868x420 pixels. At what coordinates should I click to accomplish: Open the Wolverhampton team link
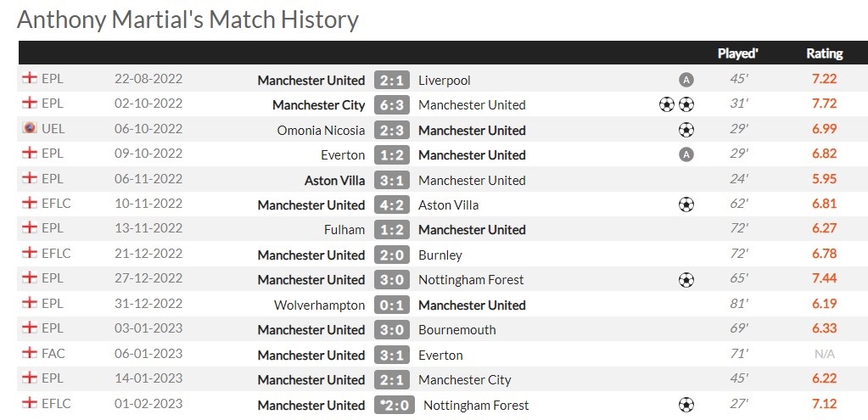click(x=319, y=305)
